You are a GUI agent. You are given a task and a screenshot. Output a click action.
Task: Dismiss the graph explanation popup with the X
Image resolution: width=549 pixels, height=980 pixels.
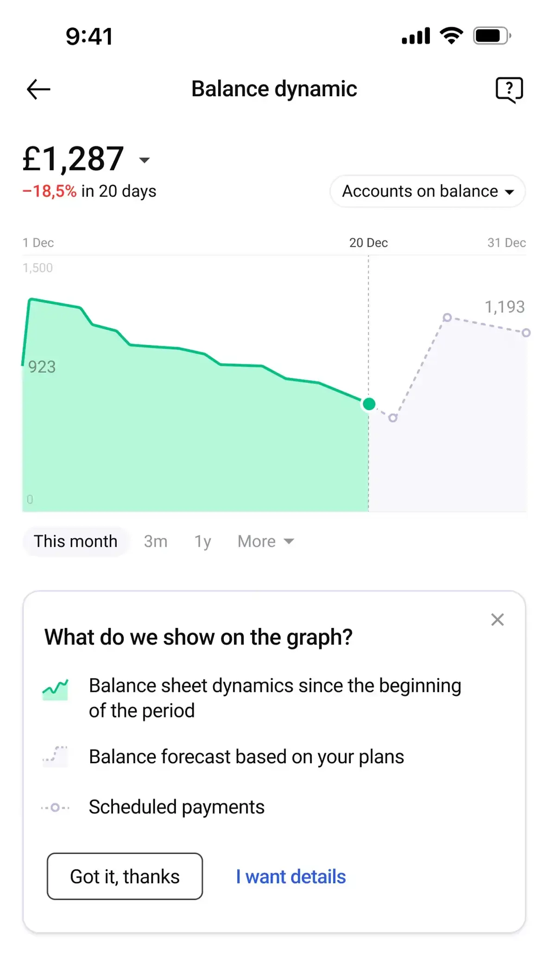(x=497, y=619)
